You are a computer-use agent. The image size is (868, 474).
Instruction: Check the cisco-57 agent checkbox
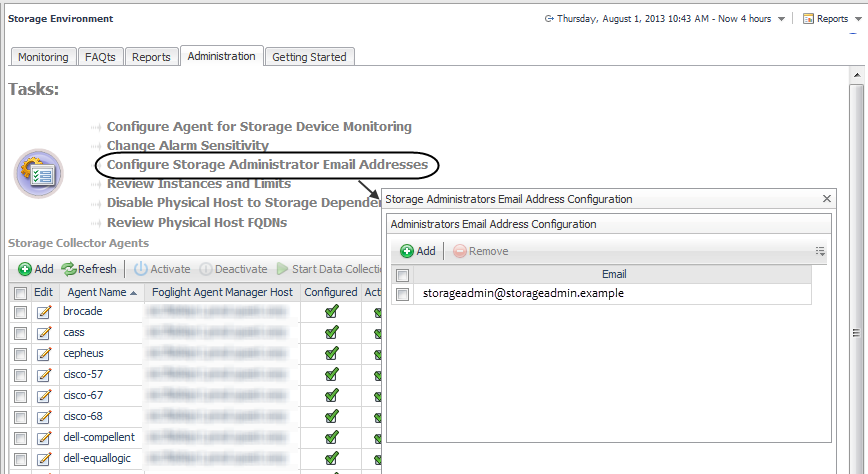[x=20, y=375]
